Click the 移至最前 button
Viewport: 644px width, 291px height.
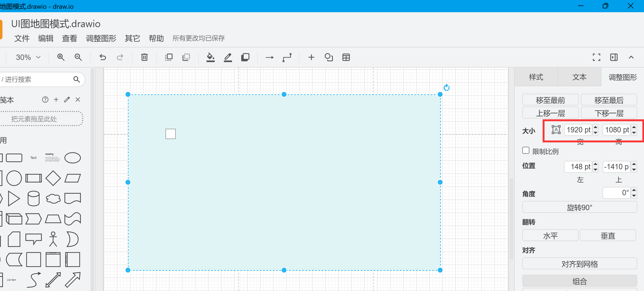coord(550,100)
